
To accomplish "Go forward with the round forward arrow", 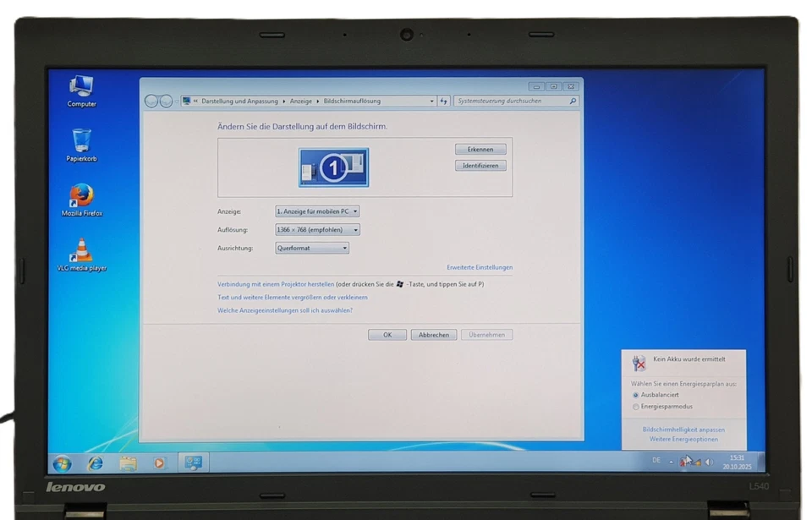I will [x=166, y=101].
